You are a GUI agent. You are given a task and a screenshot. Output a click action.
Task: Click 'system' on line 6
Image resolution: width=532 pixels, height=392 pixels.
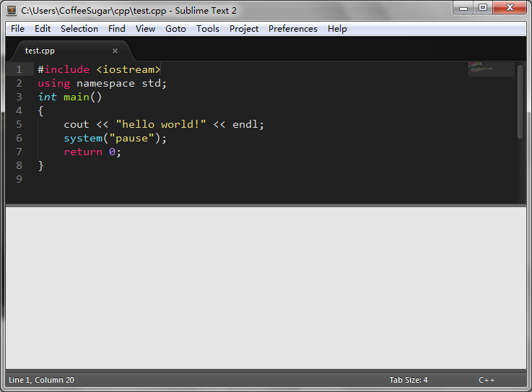pos(83,139)
